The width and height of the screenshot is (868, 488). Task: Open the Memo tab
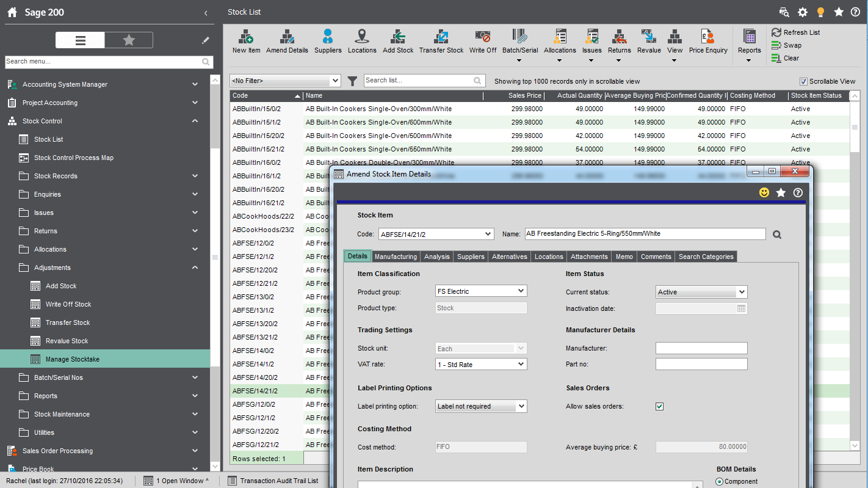pos(624,257)
